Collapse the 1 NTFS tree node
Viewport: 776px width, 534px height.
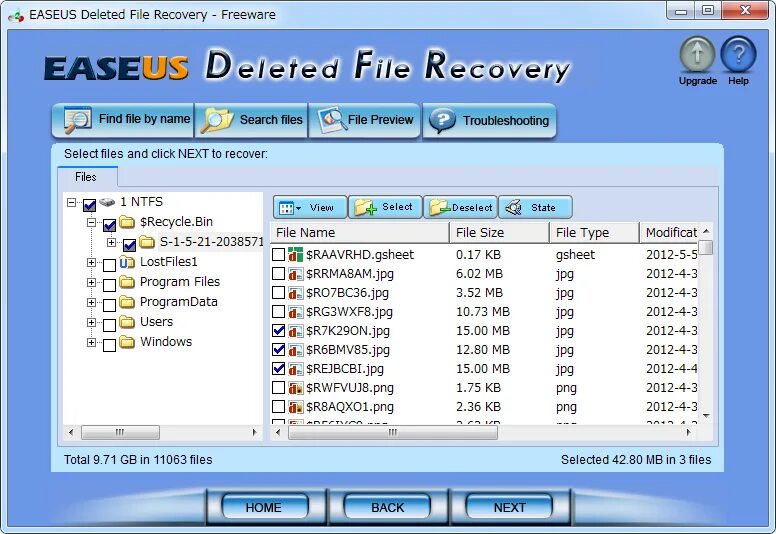coord(72,202)
